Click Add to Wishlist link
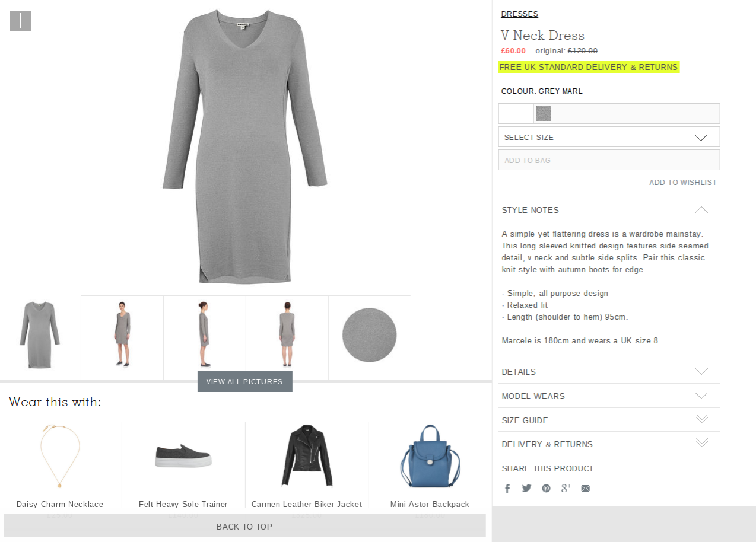The width and height of the screenshot is (756, 542). 682,183
